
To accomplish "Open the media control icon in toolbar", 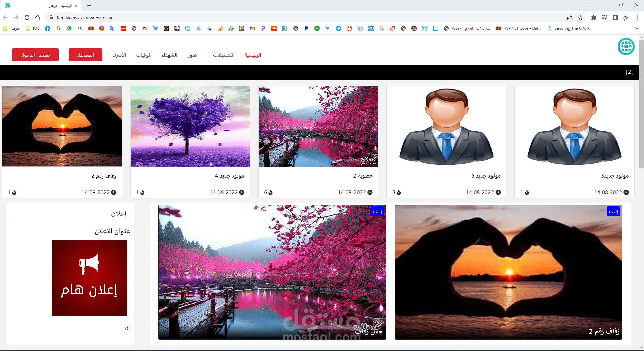I will coord(605,18).
